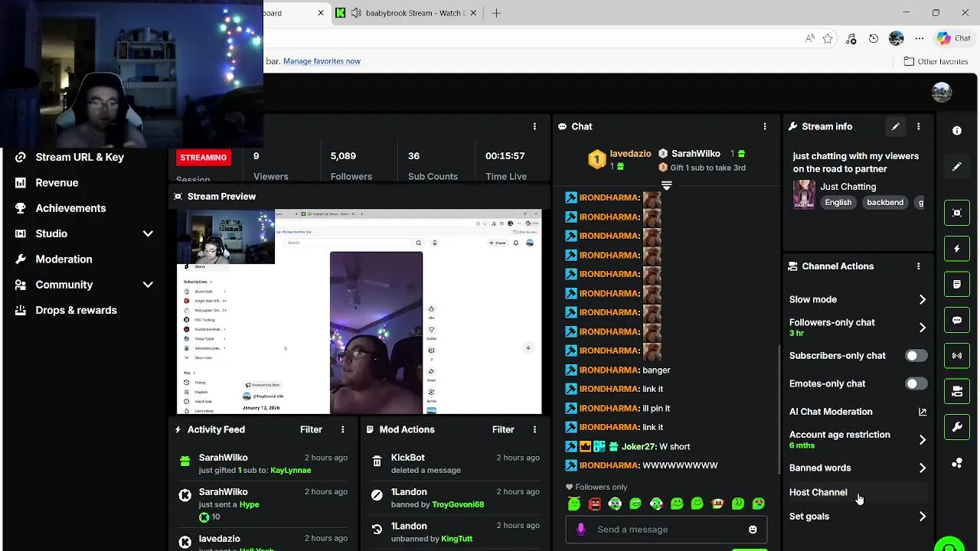Expand Slow mode settings
Viewport: 980px width, 551px height.
point(923,300)
